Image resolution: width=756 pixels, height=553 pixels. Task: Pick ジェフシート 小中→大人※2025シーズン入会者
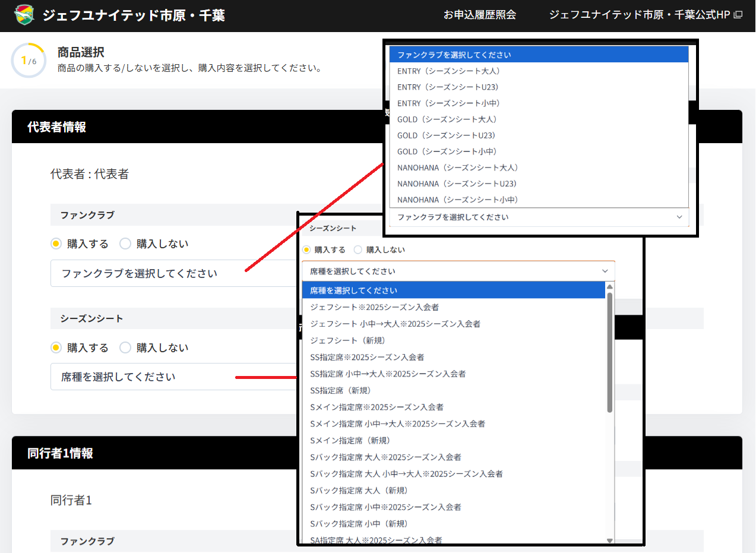click(x=454, y=324)
